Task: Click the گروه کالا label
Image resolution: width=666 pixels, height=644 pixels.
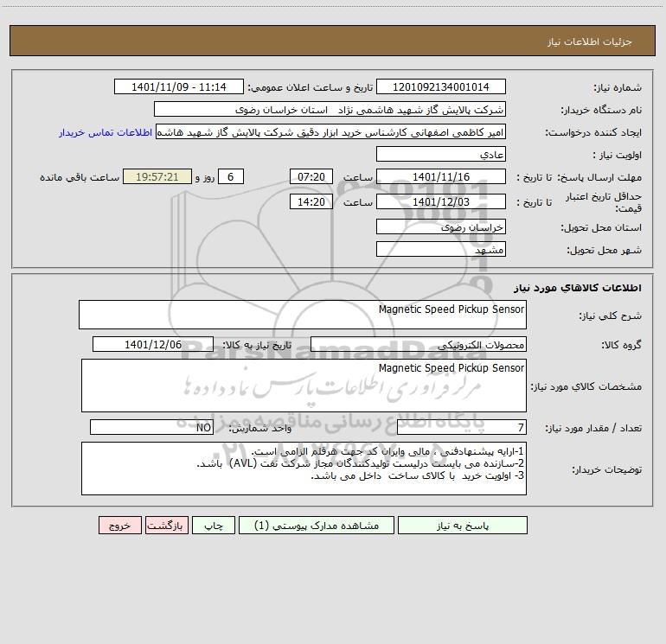Action: tap(621, 345)
